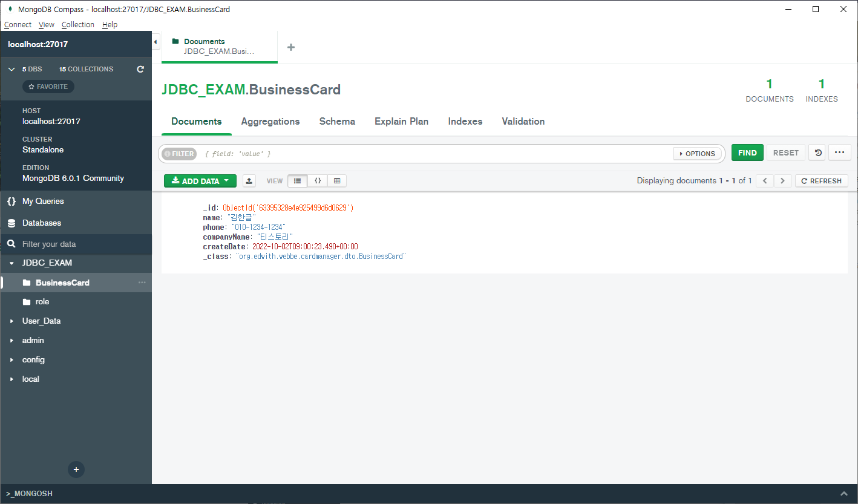The width and height of the screenshot is (858, 504).
Task: Expand the config database
Action: point(11,360)
